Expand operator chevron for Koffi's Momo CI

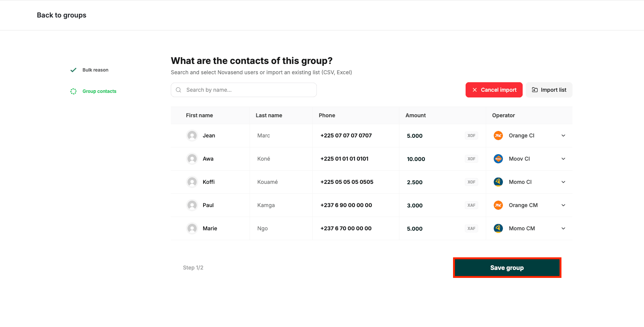563,182
